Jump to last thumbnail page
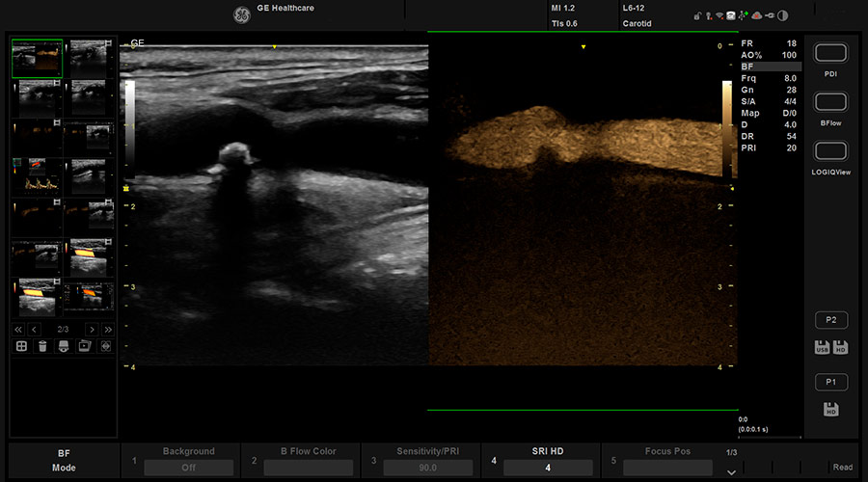868x482 pixels. [107, 329]
